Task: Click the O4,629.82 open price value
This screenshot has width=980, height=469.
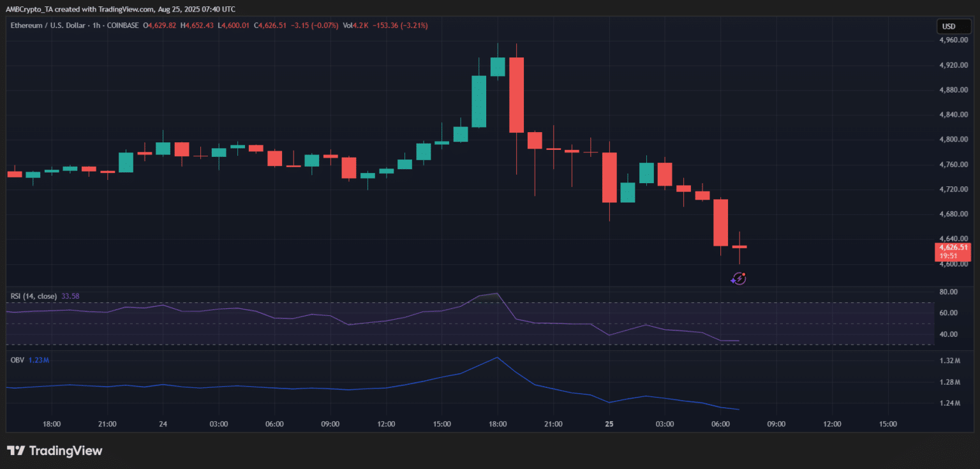Action: coord(158,26)
